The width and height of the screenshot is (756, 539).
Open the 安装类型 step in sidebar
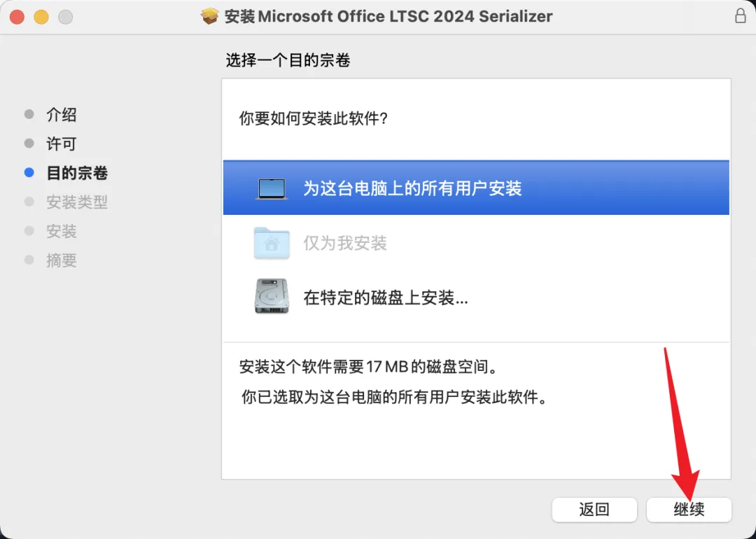point(77,202)
